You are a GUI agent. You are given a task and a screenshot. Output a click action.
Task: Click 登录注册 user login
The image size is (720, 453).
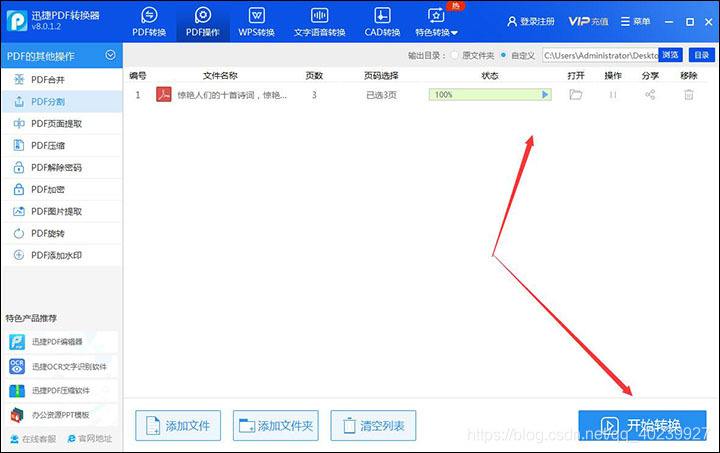[531, 22]
